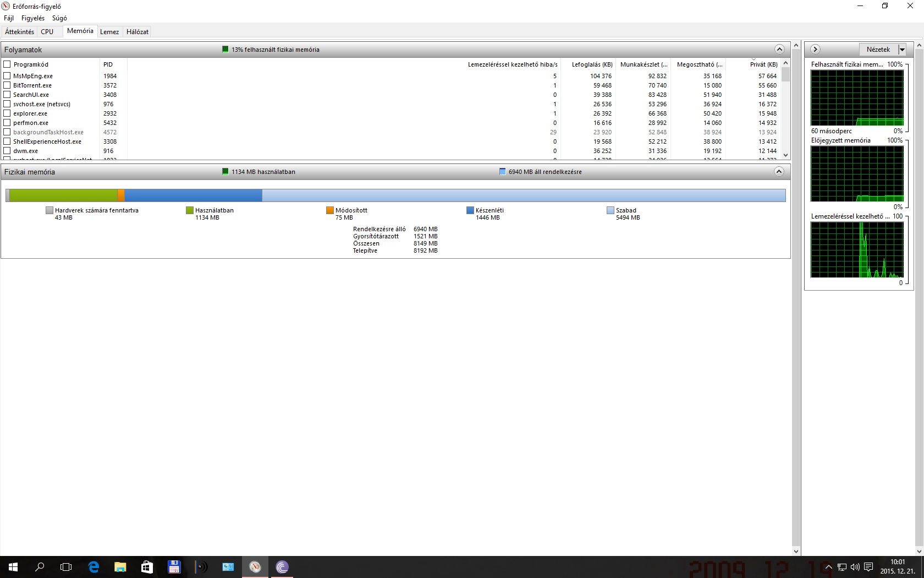Screen dimensions: 924x578
Task: Open the Fájl menu
Action: (x=9, y=18)
